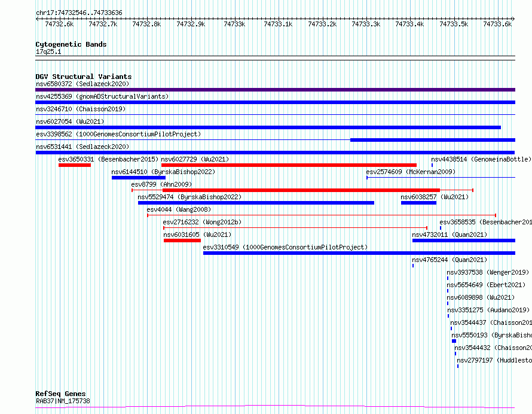
Task: Open the nsv6144510 (ByrskaBishop2022) label
Action: pyautogui.click(x=163, y=172)
